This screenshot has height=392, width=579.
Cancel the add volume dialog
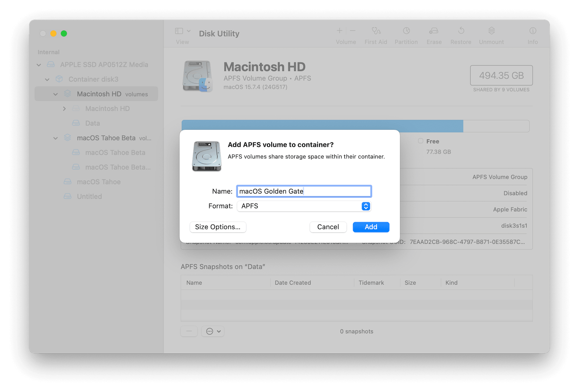(328, 227)
